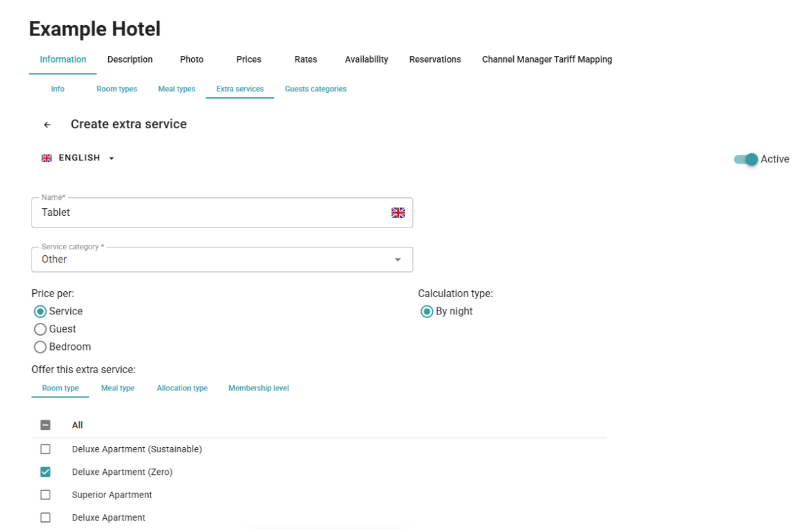Screen dimensions: 812x529
Task: Go back using the left arrow icon
Action: pos(47,125)
